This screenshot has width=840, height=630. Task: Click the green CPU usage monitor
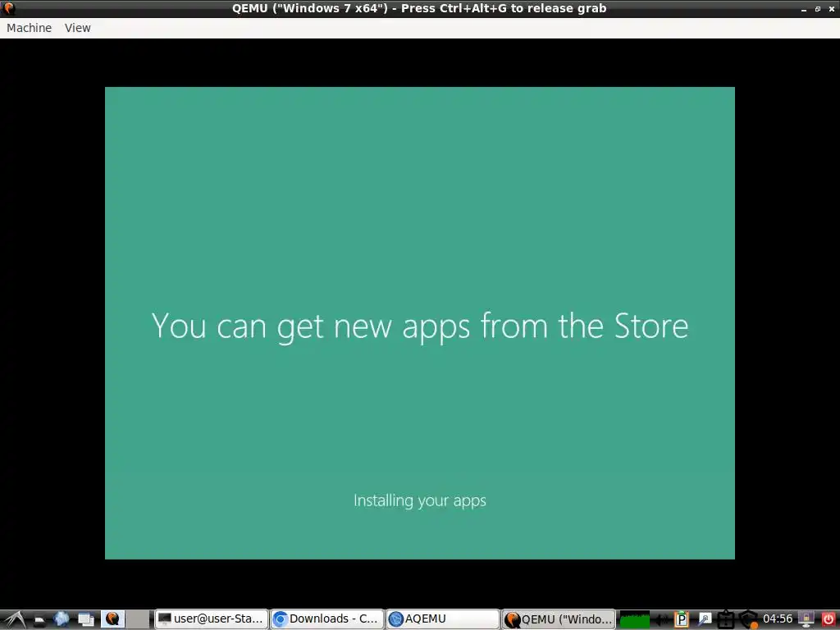634,620
